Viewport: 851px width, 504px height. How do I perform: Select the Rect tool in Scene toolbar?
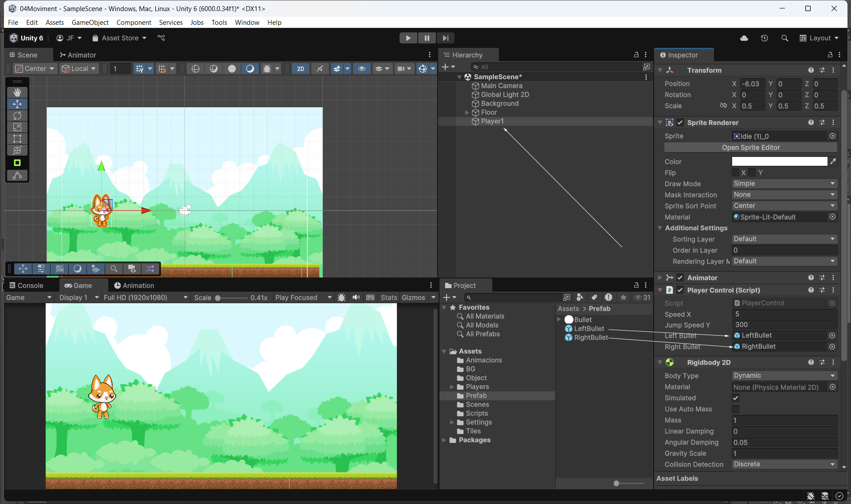click(x=17, y=139)
